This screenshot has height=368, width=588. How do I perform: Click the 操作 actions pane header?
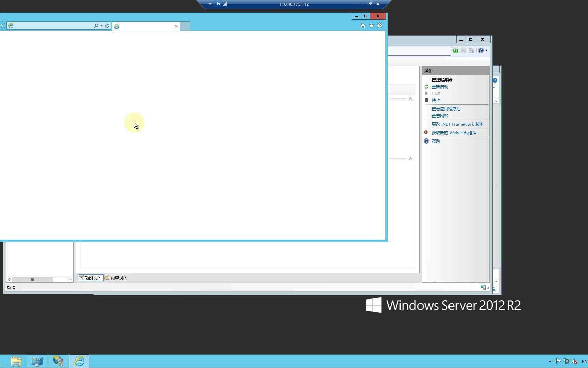pos(455,71)
